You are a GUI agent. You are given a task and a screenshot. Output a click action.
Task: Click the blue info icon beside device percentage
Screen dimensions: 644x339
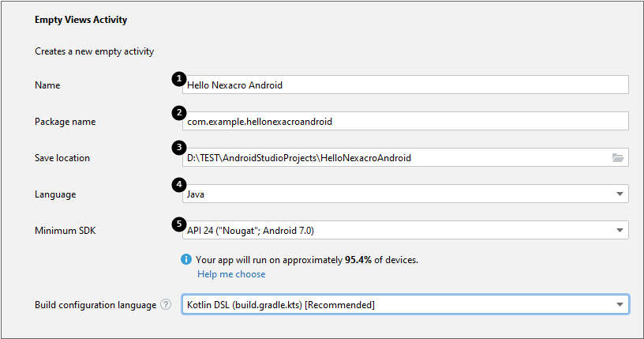tap(186, 259)
